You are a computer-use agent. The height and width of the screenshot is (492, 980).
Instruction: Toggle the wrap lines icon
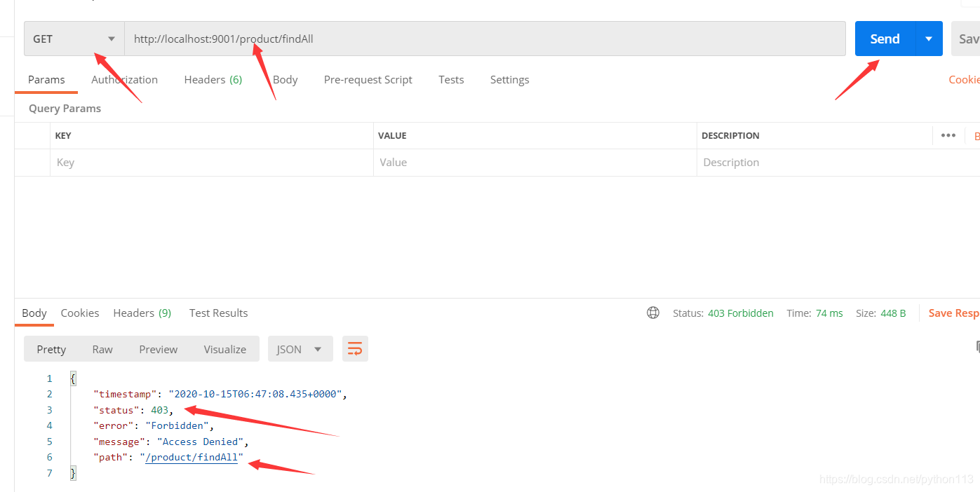tap(355, 349)
